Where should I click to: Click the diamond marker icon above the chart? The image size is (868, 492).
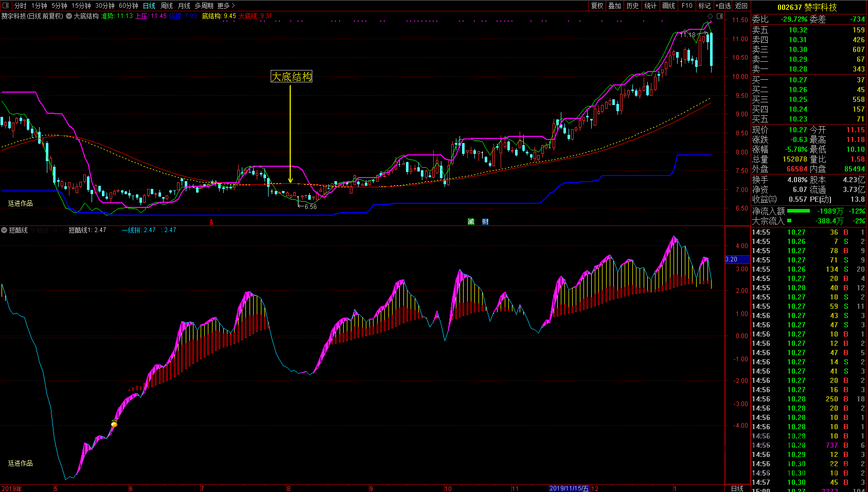pos(711,16)
